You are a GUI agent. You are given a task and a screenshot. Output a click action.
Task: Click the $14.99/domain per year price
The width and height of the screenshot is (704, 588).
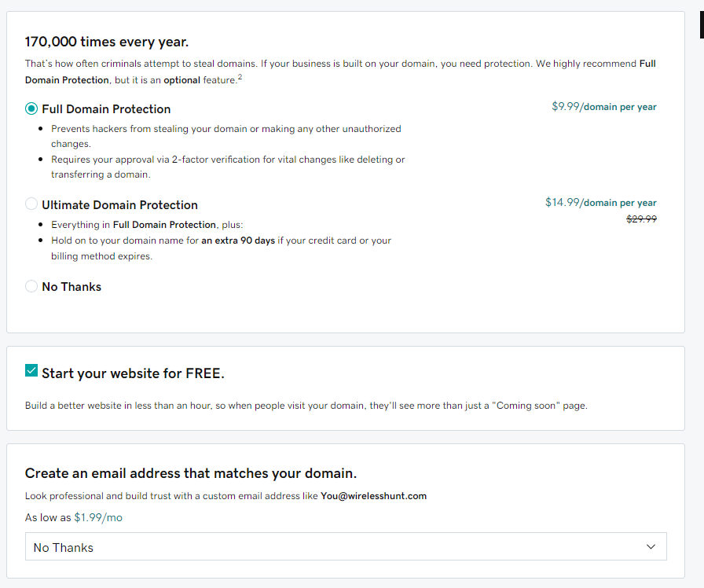coord(600,203)
